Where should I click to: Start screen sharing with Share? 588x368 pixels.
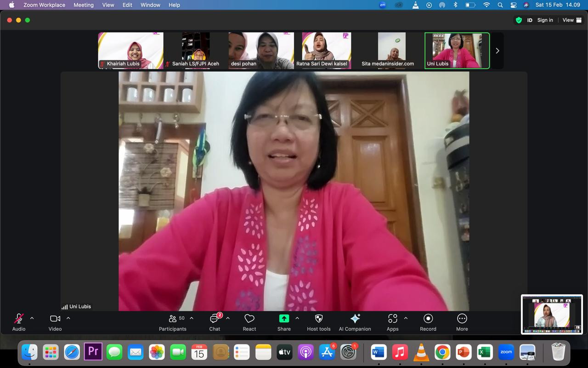pyautogui.click(x=284, y=322)
